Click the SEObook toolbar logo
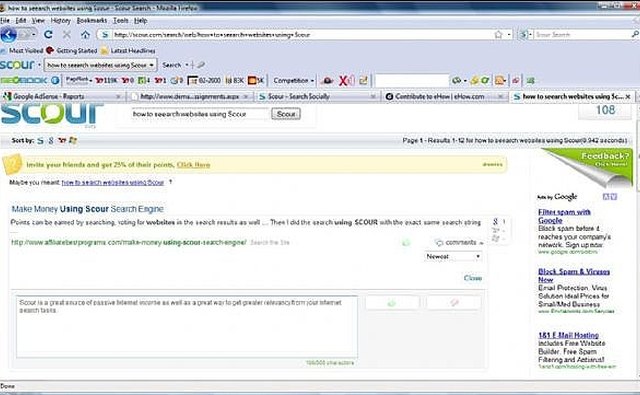The image size is (640, 395). 24,80
